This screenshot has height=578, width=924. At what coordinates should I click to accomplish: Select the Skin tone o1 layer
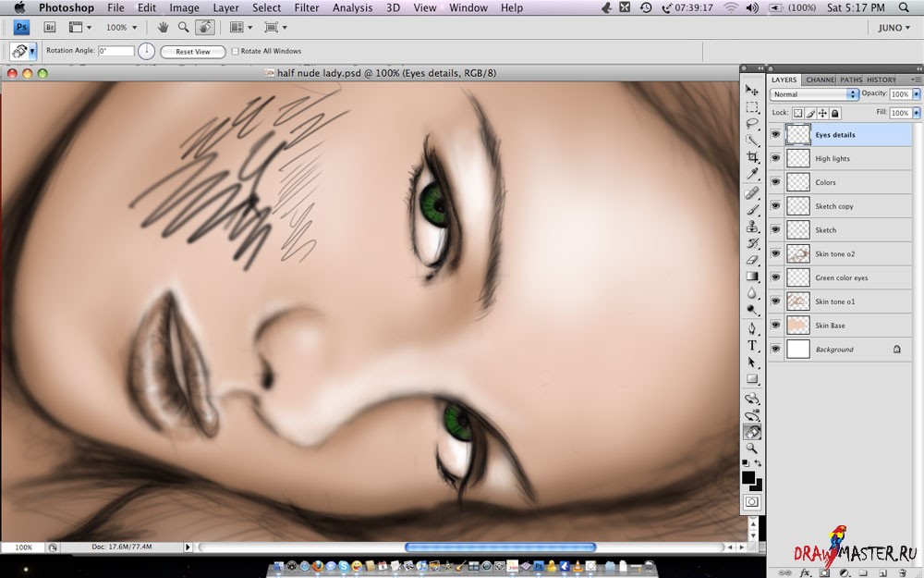(x=840, y=301)
